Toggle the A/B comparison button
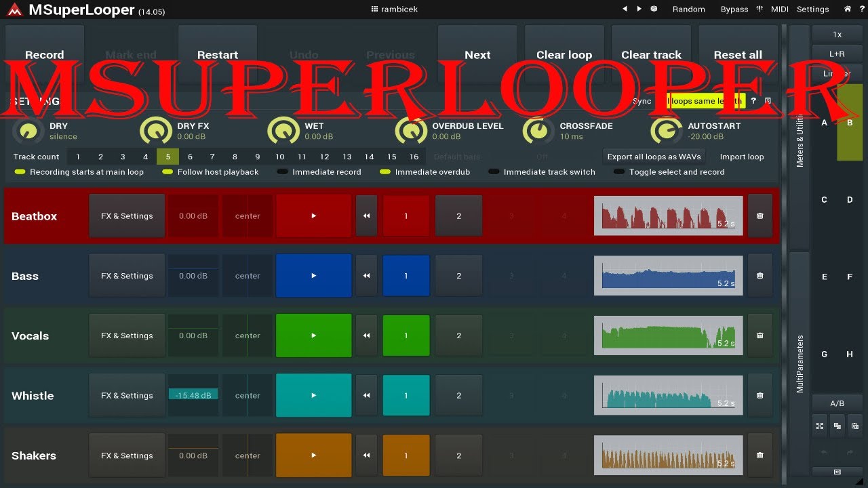Screen dimensions: 868x488 point(837,403)
